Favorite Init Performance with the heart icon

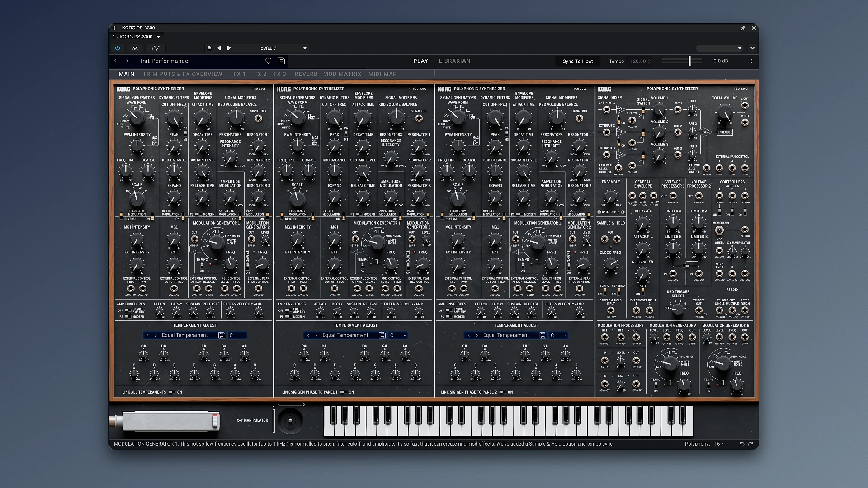(269, 61)
